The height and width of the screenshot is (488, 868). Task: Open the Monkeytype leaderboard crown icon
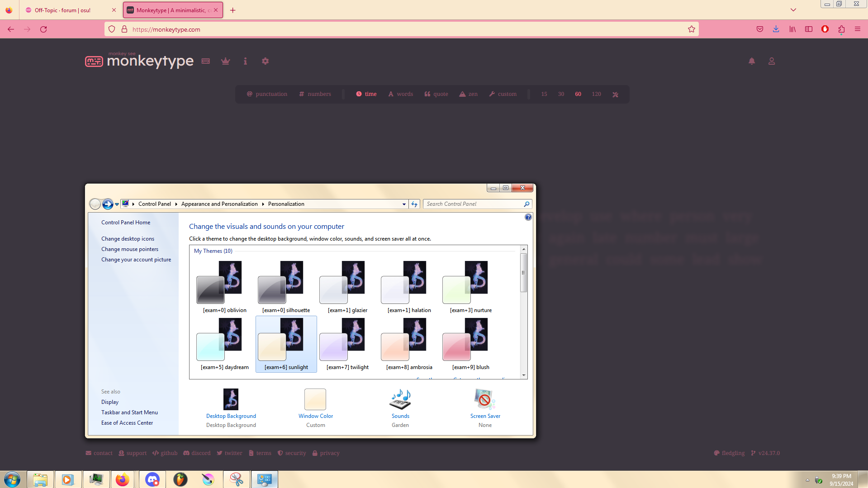coord(225,61)
